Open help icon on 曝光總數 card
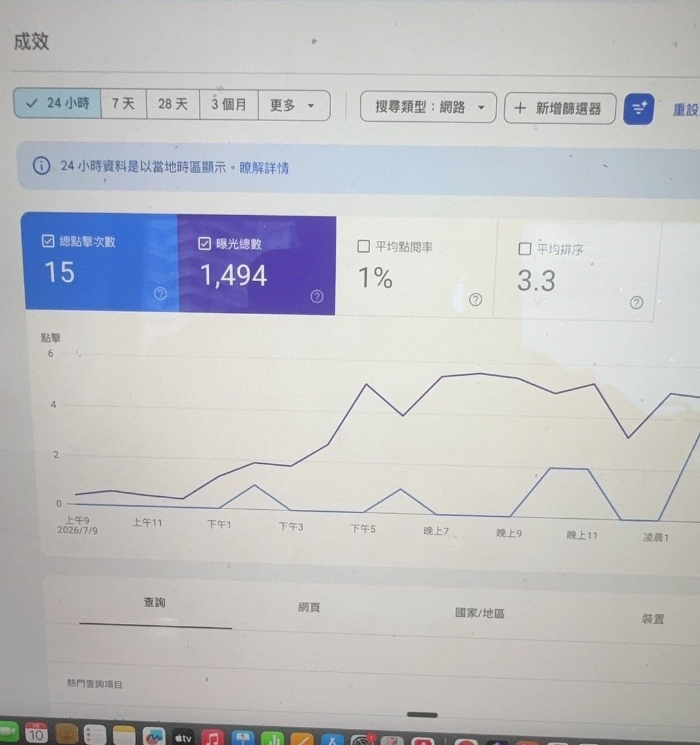Screen dimensions: 700x745 click(x=317, y=297)
